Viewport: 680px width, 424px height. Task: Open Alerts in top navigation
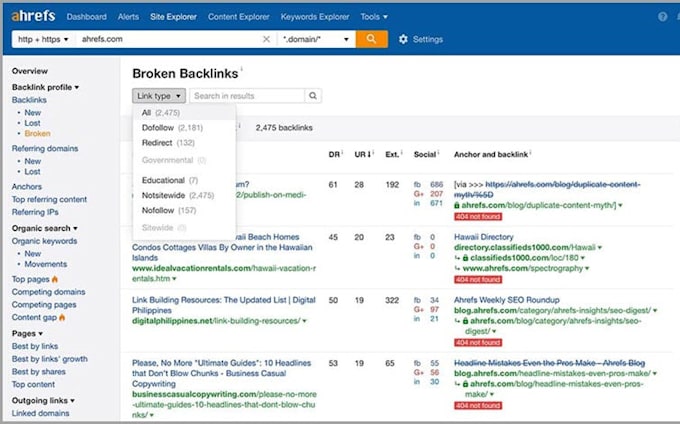click(x=128, y=16)
